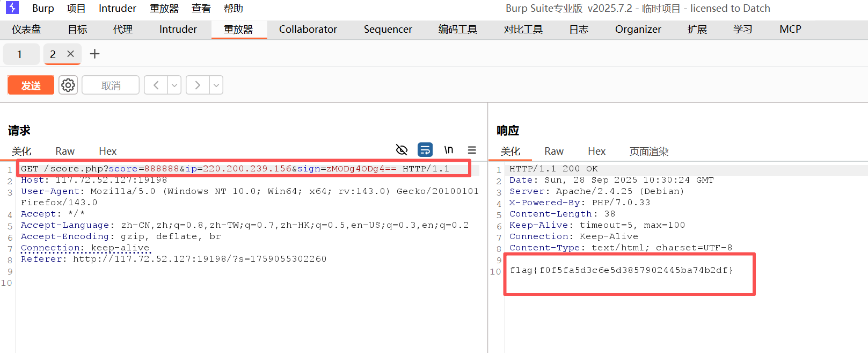Screen dimensions: 868x353
Task: Select response 美化 view tab
Action: (510, 151)
